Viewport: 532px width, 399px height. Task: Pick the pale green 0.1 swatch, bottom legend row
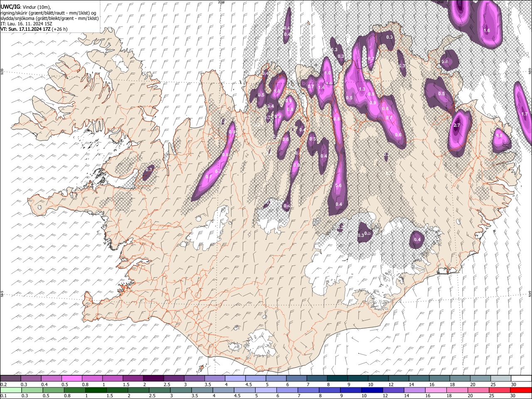(x=11, y=390)
